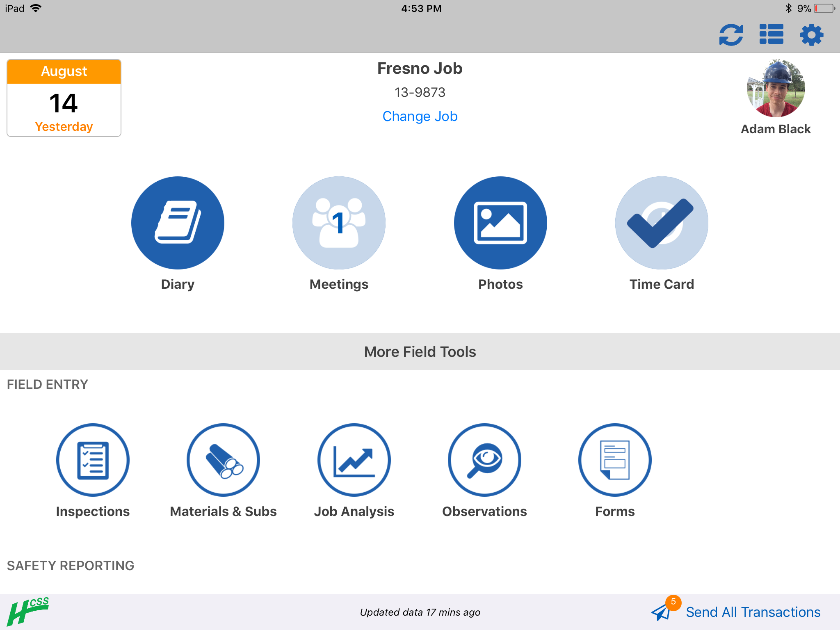This screenshot has height=630, width=840.
Task: Tap Adam Black's profile photo
Action: [x=776, y=89]
